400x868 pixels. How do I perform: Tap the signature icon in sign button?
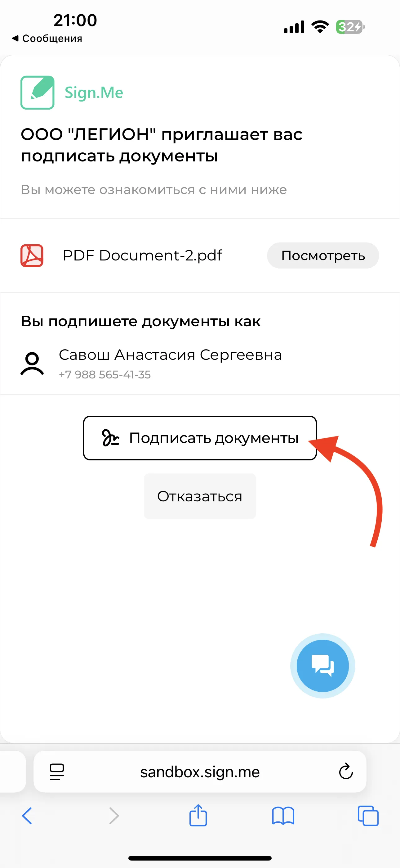point(111,438)
